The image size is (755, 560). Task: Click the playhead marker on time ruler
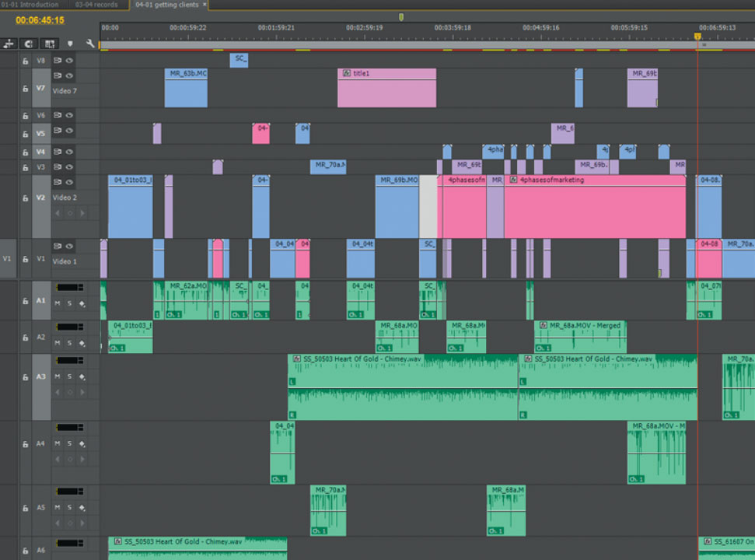(x=697, y=36)
